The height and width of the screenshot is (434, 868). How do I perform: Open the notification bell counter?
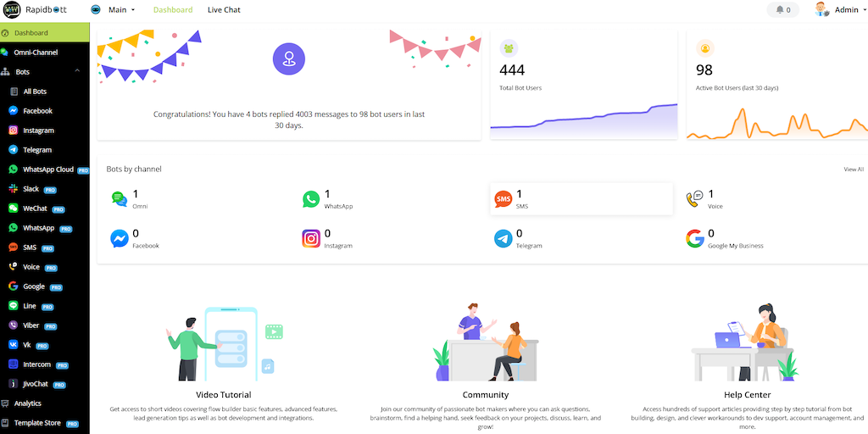[x=782, y=10]
